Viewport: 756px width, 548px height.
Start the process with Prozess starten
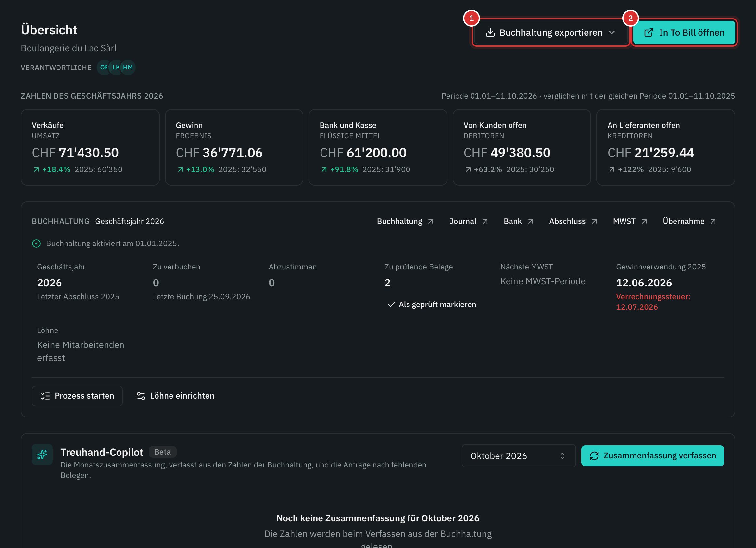(77, 396)
